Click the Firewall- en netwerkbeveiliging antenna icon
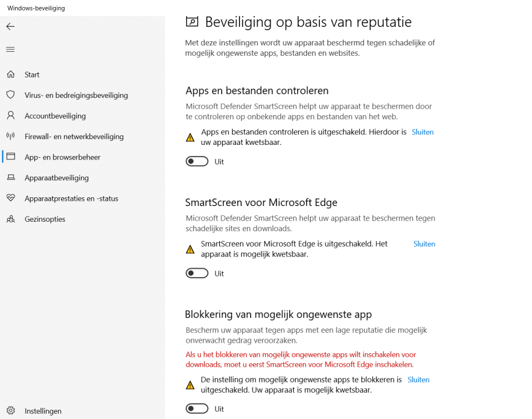This screenshot has width=532, height=419. tap(10, 136)
